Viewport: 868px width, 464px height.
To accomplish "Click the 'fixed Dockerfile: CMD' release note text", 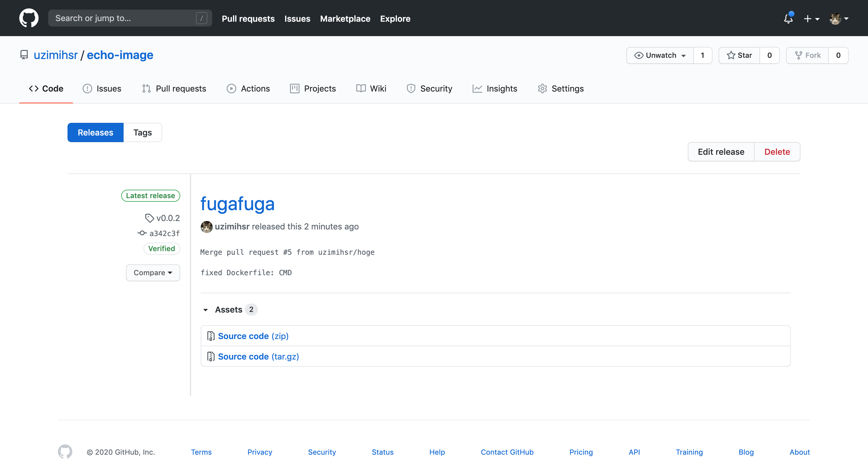I will click(x=246, y=273).
